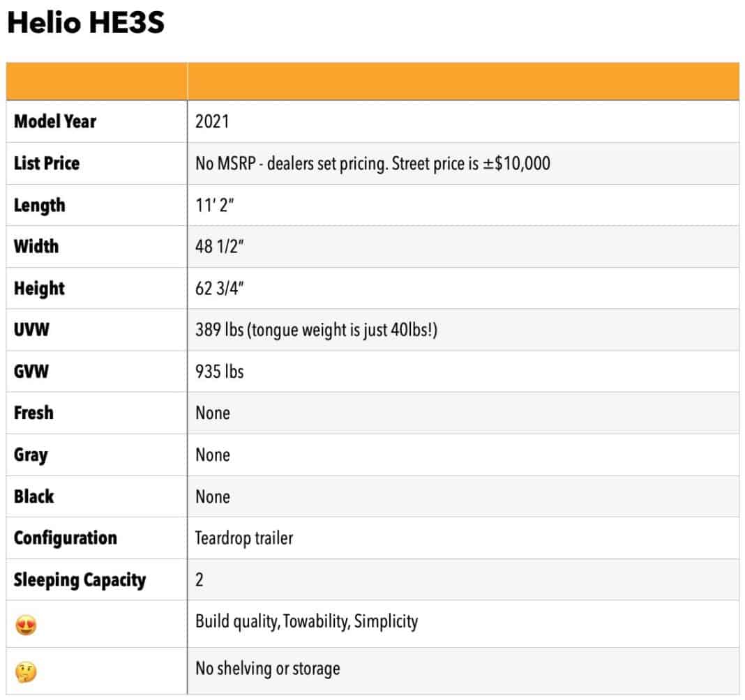Click the heart-eyes emoji icon
The height and width of the screenshot is (700, 745).
point(26,625)
